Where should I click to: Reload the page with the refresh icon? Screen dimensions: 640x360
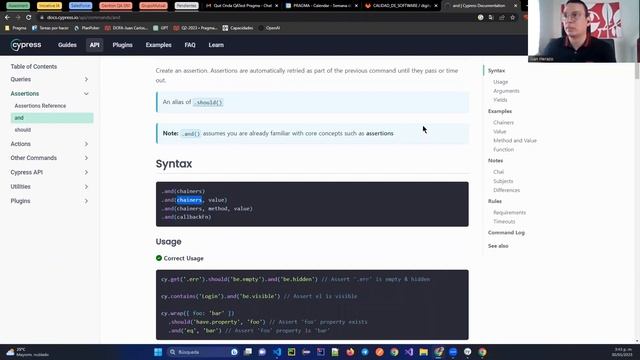29,18
